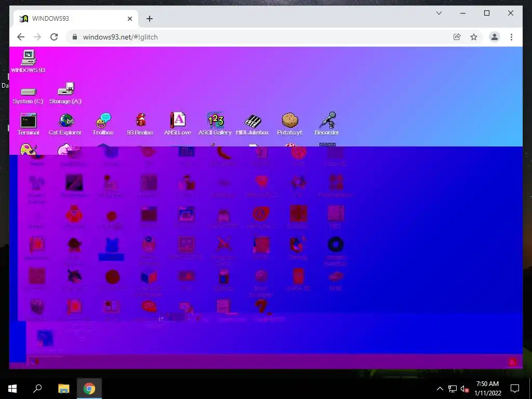Viewport: 532px width, 399px height.
Task: Expand the hidden system tray icons
Action: click(440, 389)
